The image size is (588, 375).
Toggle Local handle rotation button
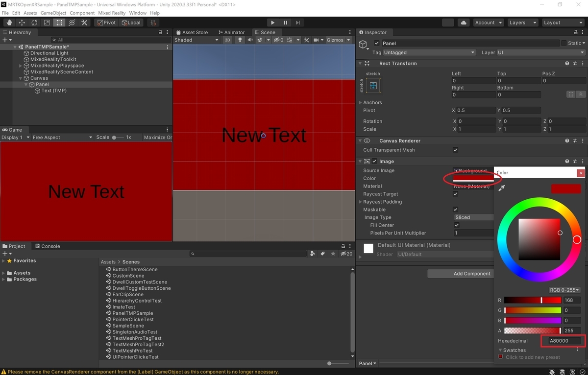(x=131, y=23)
